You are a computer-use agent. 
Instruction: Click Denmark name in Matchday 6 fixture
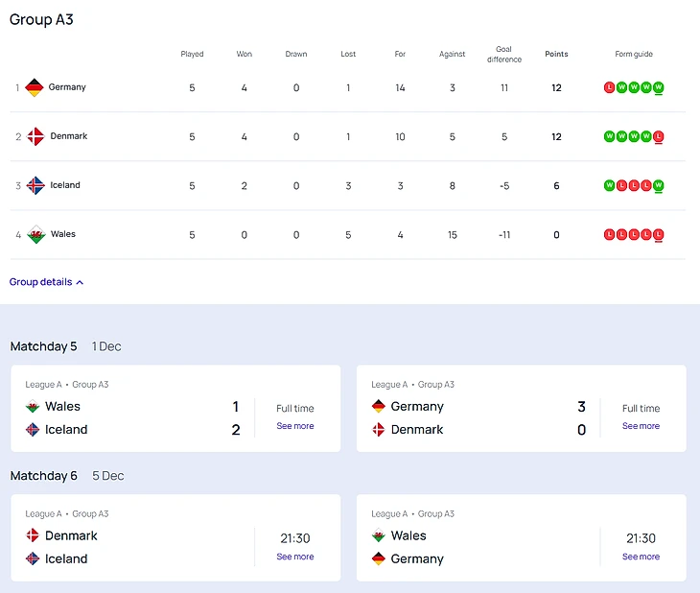coord(71,535)
